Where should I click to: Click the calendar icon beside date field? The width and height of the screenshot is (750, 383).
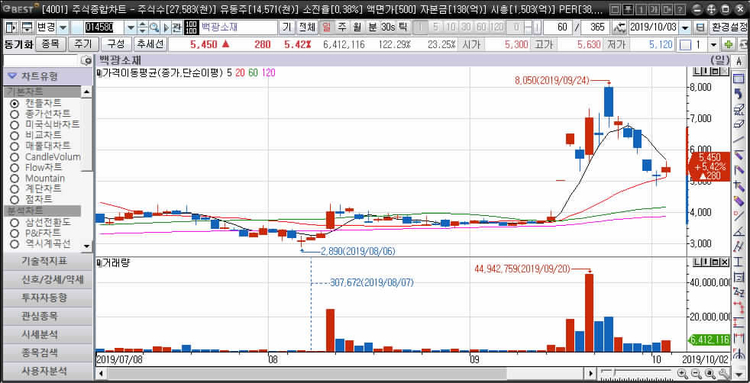(700, 28)
